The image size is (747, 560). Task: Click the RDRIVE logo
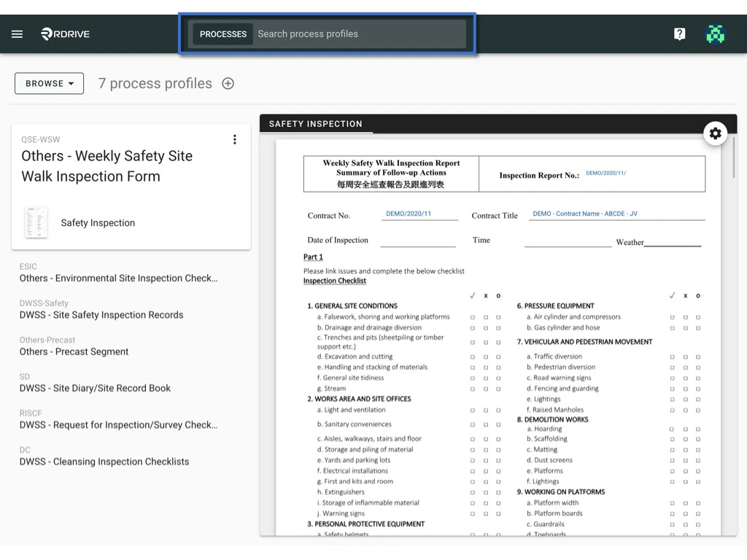click(64, 34)
